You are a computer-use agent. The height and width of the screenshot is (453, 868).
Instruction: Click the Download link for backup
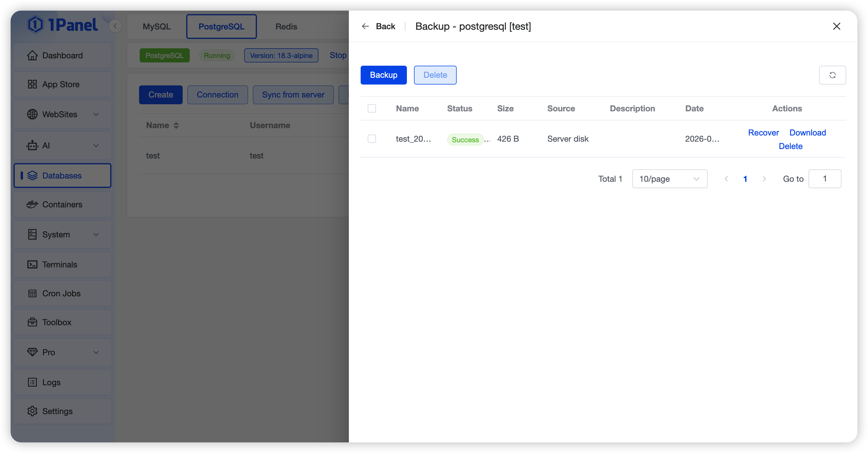[x=807, y=133]
